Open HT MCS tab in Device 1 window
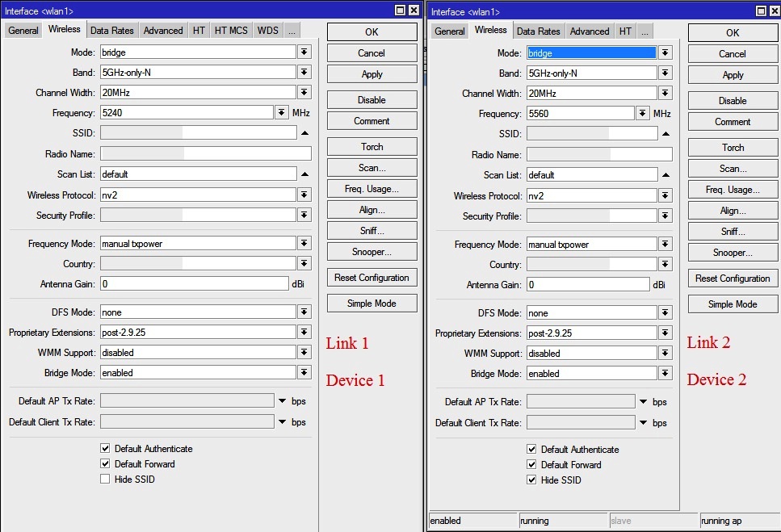This screenshot has width=781, height=532. pos(231,31)
